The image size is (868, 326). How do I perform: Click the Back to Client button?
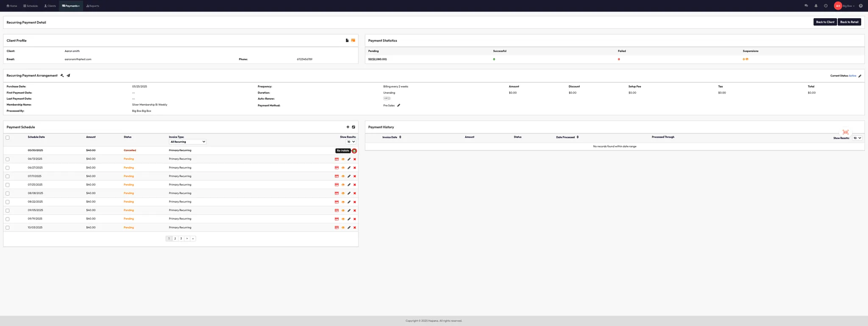(x=825, y=22)
